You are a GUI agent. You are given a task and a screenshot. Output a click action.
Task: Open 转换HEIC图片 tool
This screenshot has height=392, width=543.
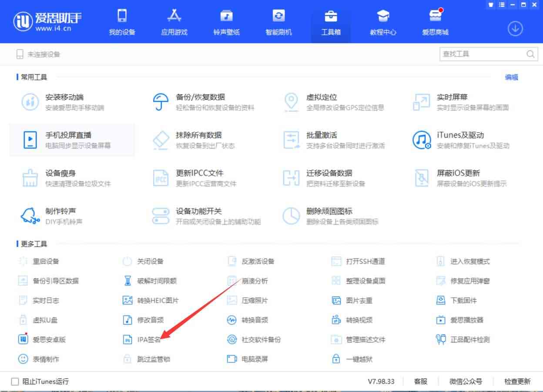[151, 300]
